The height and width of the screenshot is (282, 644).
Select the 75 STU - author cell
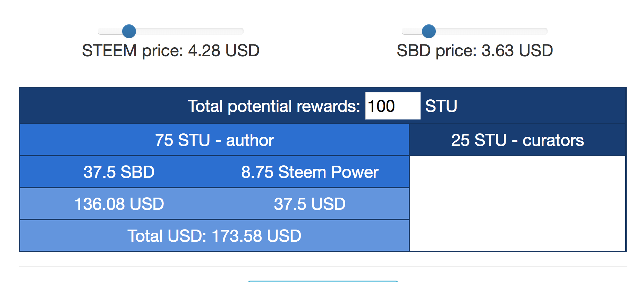coord(214,140)
